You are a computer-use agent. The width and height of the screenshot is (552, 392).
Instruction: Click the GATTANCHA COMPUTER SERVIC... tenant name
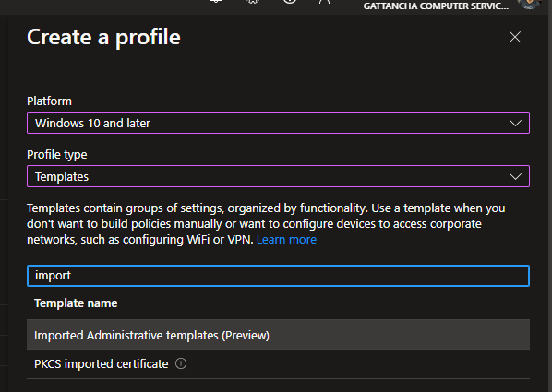436,6
